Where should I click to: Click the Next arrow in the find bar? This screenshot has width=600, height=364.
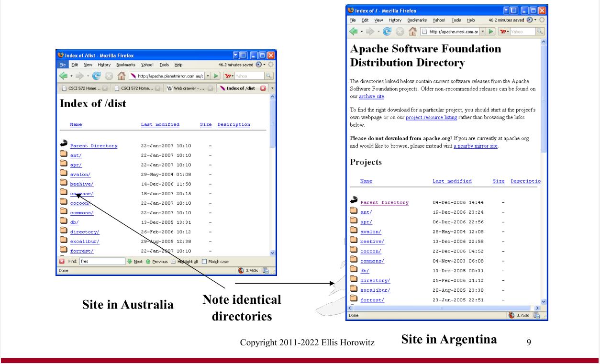(130, 262)
